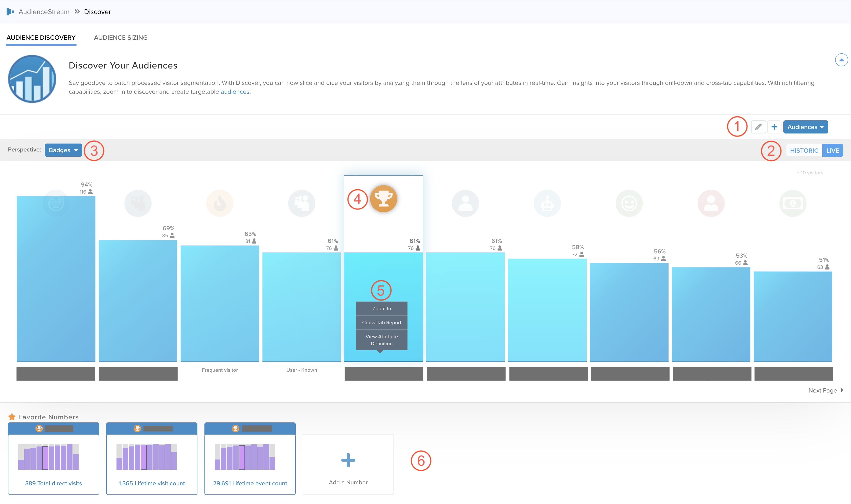Select Cross-Tab Report from popup menu
851x504 pixels.
pyautogui.click(x=381, y=323)
